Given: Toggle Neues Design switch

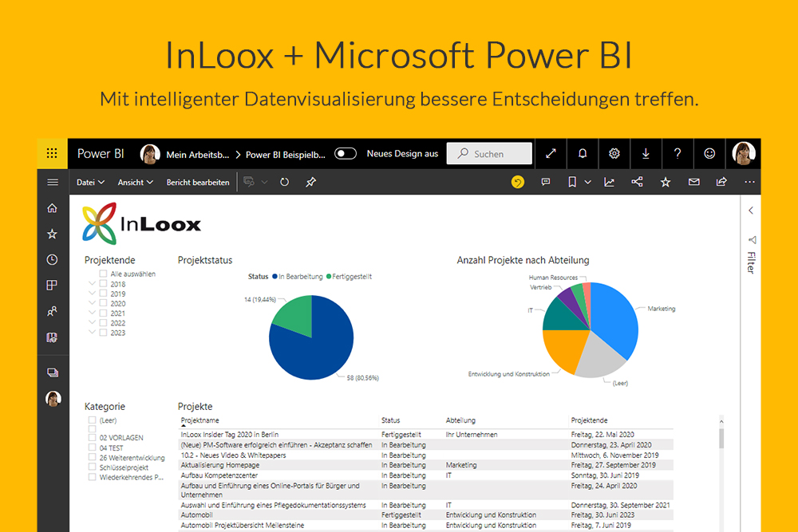Looking at the screenshot, I should pos(345,153).
